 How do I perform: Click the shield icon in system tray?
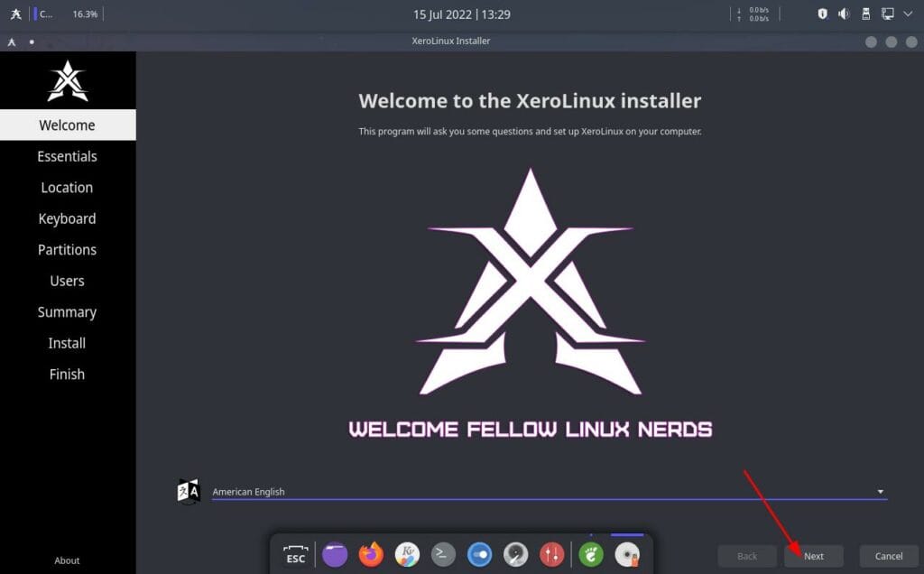tap(823, 14)
